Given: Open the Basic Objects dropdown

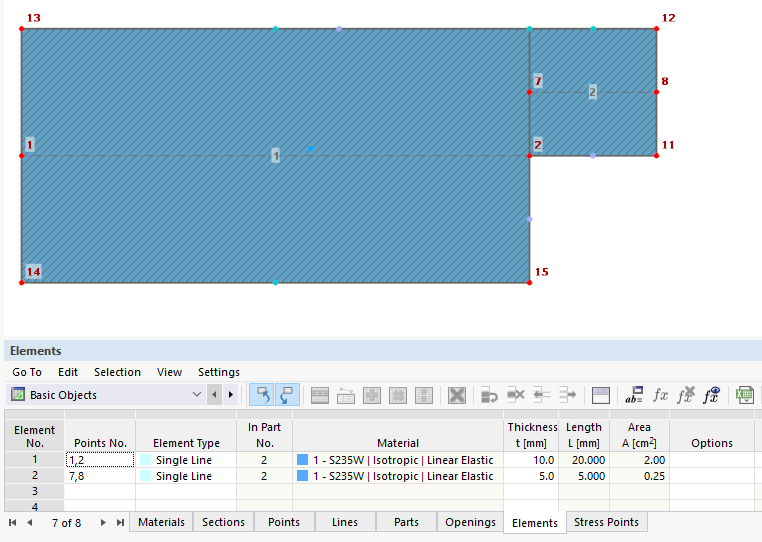Looking at the screenshot, I should 197,394.
